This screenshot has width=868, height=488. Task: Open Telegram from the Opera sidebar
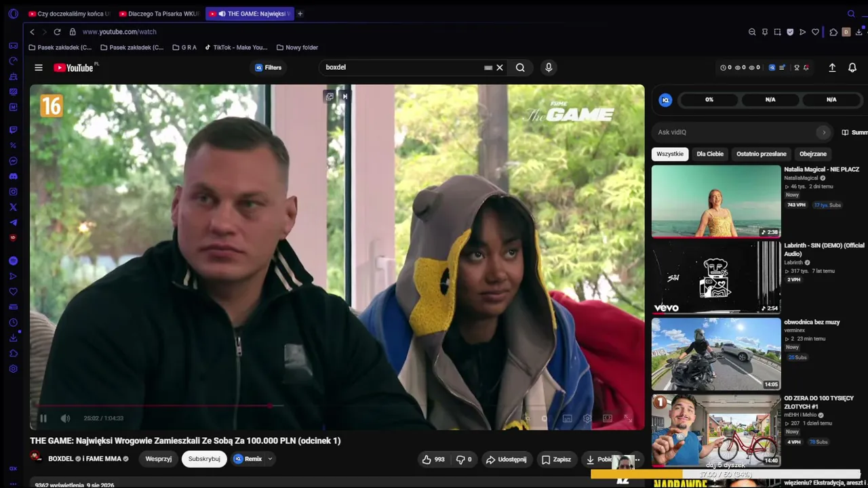click(13, 223)
